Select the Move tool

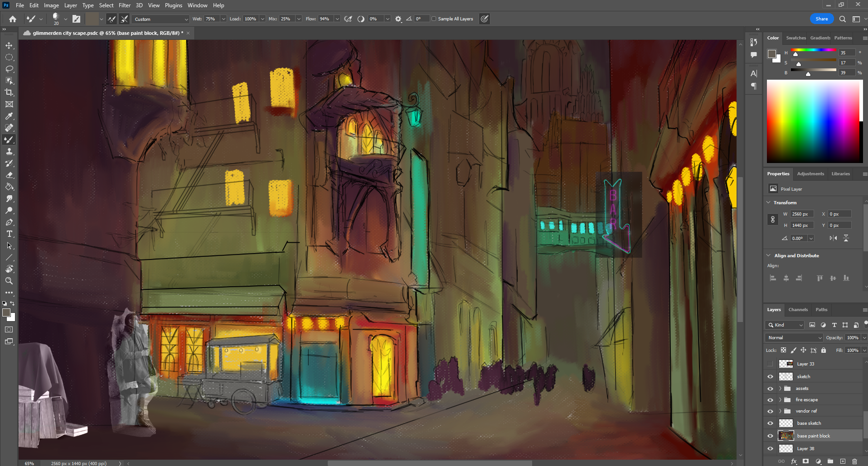[x=9, y=46]
